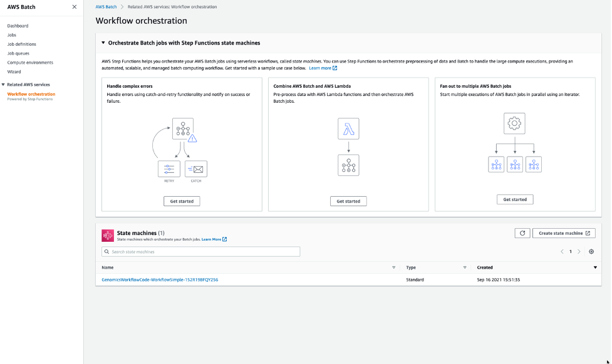Select Workflow orchestration in sidebar

click(31, 94)
